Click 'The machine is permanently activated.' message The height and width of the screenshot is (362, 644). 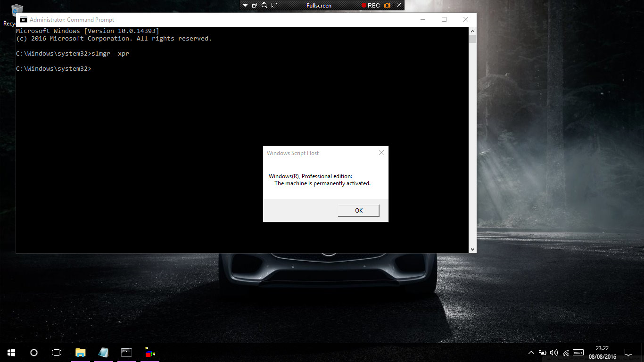(x=322, y=183)
